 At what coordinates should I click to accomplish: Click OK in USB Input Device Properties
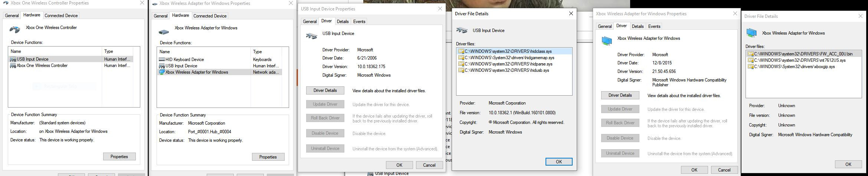click(399, 165)
